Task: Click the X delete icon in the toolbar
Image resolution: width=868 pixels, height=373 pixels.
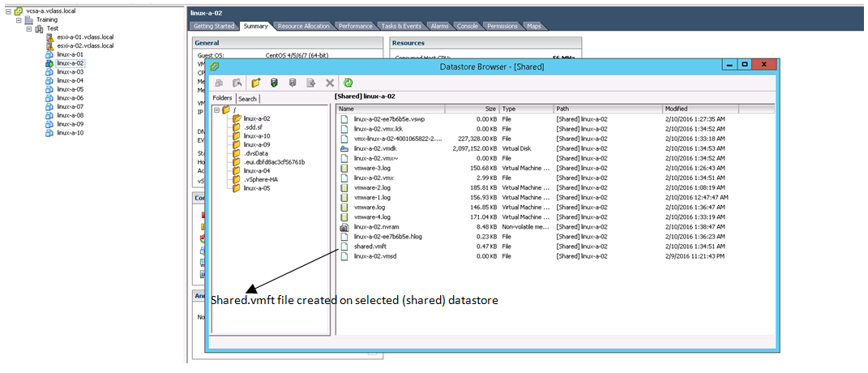Action: point(330,83)
